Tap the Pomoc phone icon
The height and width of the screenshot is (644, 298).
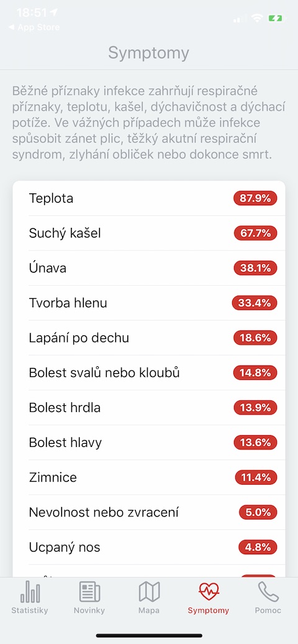coord(268,591)
